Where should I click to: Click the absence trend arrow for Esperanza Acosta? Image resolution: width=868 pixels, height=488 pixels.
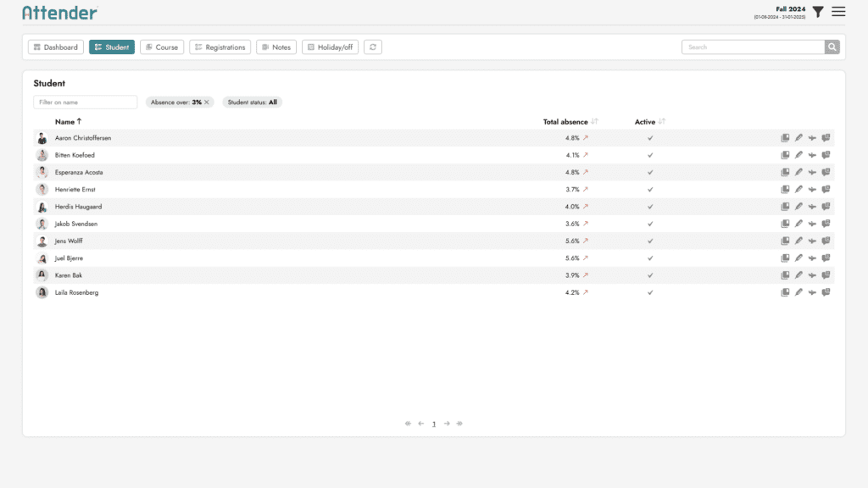(585, 172)
